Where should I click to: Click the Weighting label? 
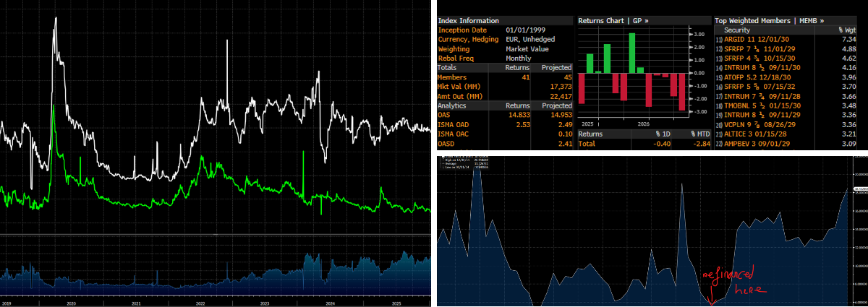(454, 48)
